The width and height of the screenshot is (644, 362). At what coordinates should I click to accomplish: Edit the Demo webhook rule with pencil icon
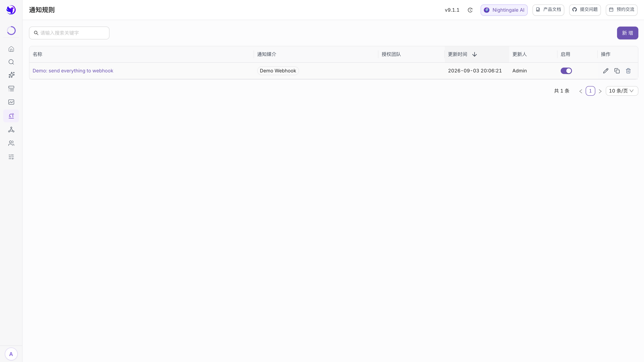click(606, 71)
